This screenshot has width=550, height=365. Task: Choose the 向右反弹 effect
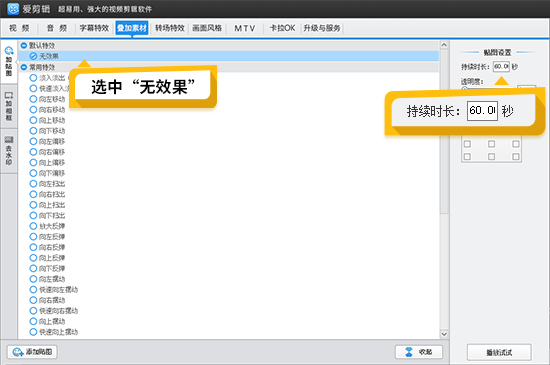click(47, 247)
